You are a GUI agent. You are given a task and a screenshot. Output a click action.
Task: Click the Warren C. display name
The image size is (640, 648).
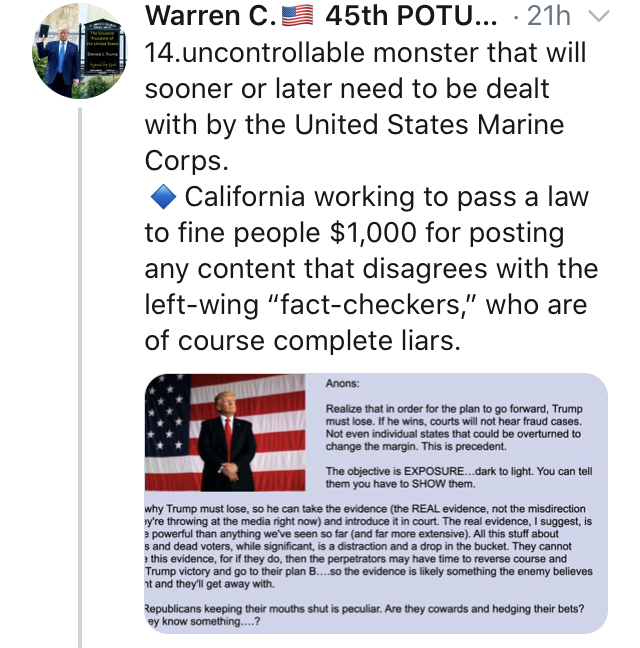pos(211,16)
